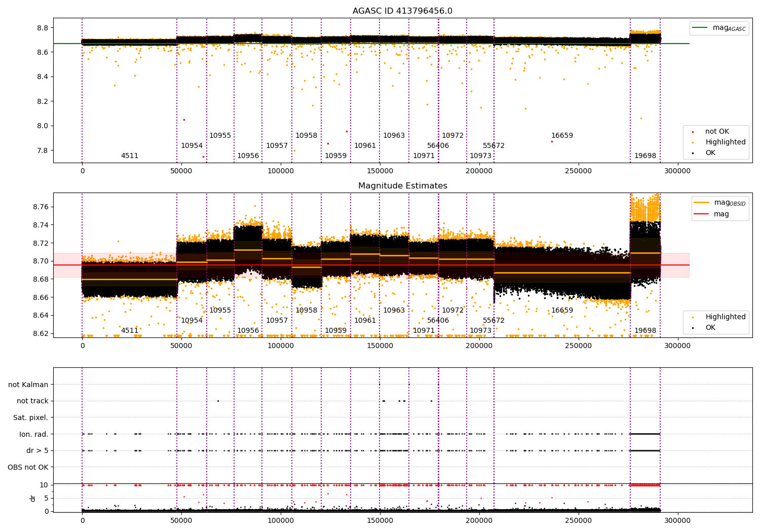Click obsid label 10973 in the top plot
Screen dimensions: 760x532
480,156
